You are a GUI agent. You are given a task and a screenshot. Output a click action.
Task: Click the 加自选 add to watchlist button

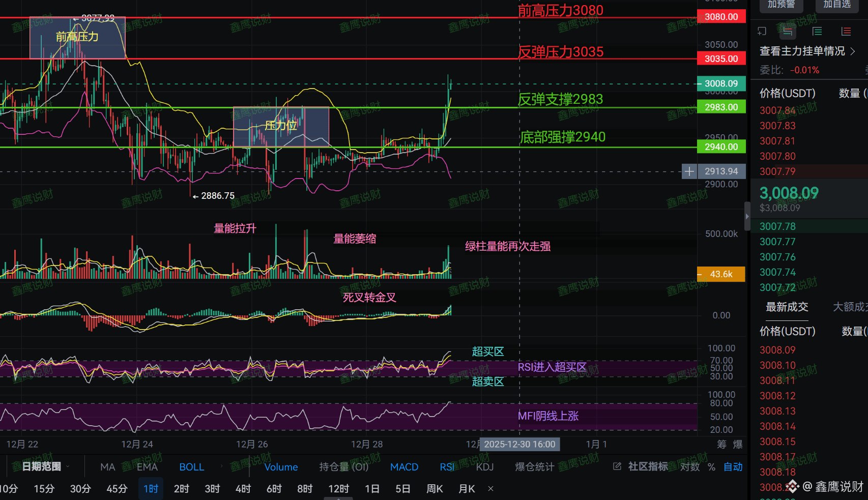837,5
